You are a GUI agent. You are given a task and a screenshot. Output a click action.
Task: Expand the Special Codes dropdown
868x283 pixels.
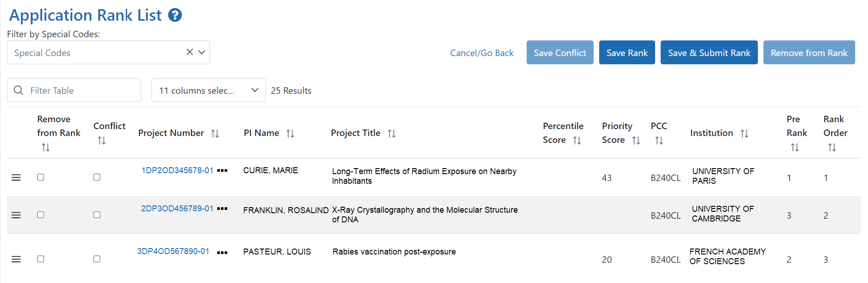pyautogui.click(x=201, y=52)
